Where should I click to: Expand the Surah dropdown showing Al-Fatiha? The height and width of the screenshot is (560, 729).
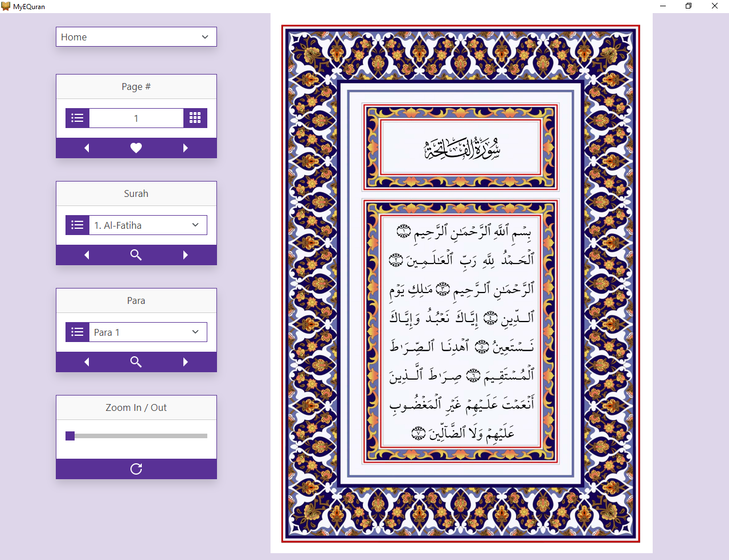pyautogui.click(x=147, y=225)
